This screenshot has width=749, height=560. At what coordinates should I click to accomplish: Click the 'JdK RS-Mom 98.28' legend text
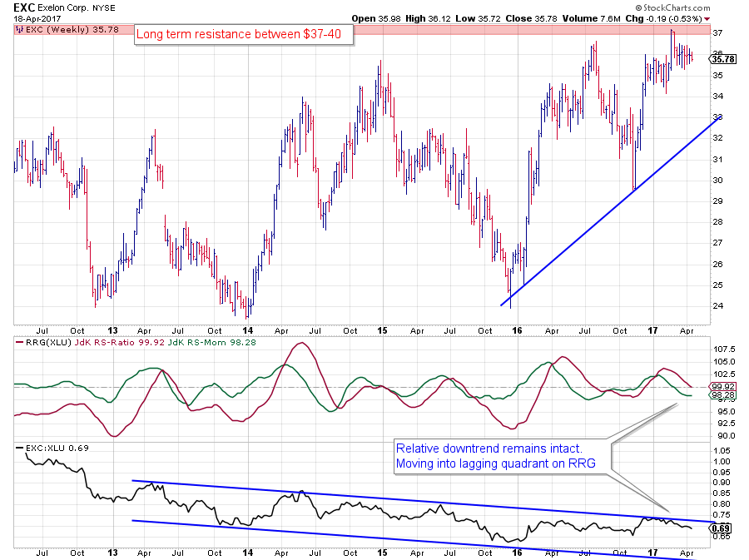point(211,342)
